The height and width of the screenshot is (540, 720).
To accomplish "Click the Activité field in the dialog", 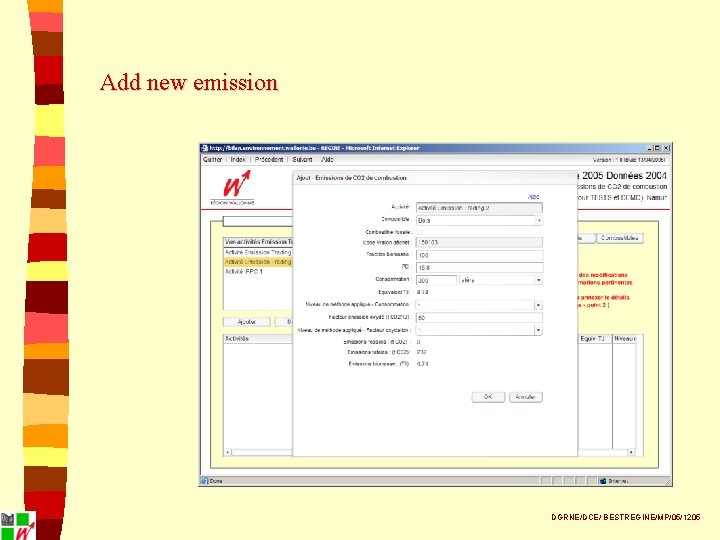I will tap(479, 208).
